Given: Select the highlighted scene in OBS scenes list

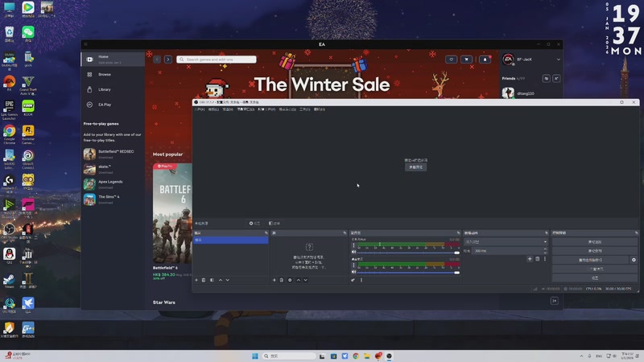Looking at the screenshot, I should 231,240.
